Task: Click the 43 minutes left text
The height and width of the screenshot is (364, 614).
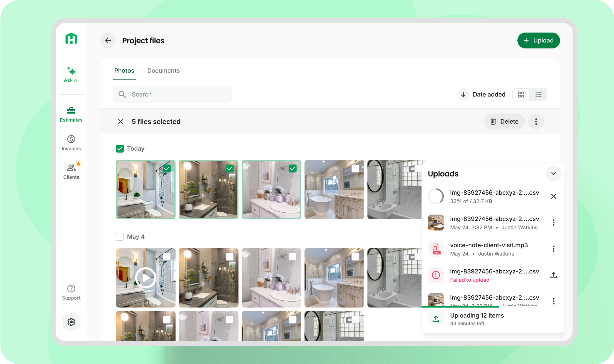Action: coord(467,324)
